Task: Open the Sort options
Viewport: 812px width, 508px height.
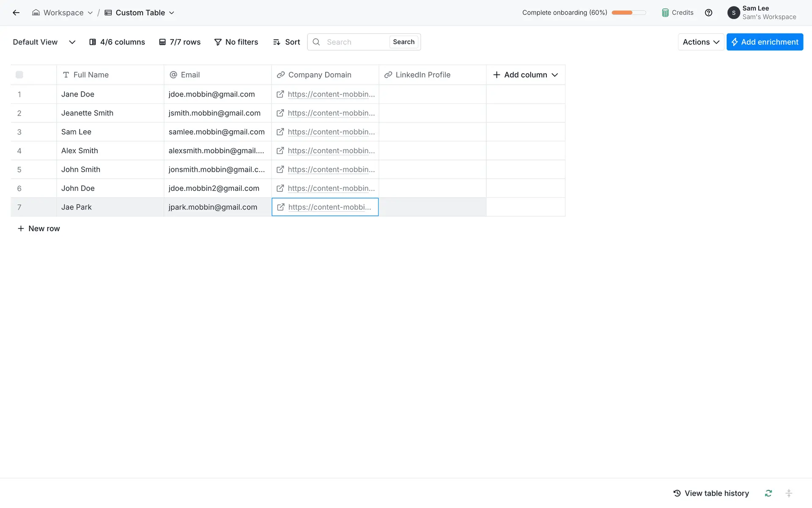Action: pos(286,42)
